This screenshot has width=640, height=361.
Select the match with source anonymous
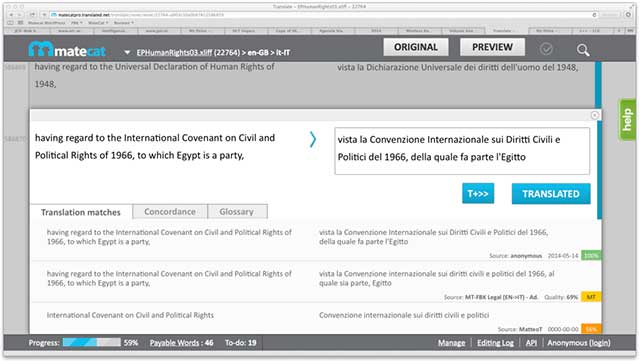pyautogui.click(x=316, y=241)
